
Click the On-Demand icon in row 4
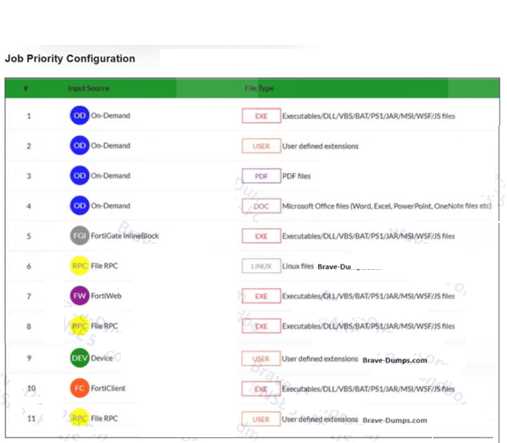click(x=80, y=205)
